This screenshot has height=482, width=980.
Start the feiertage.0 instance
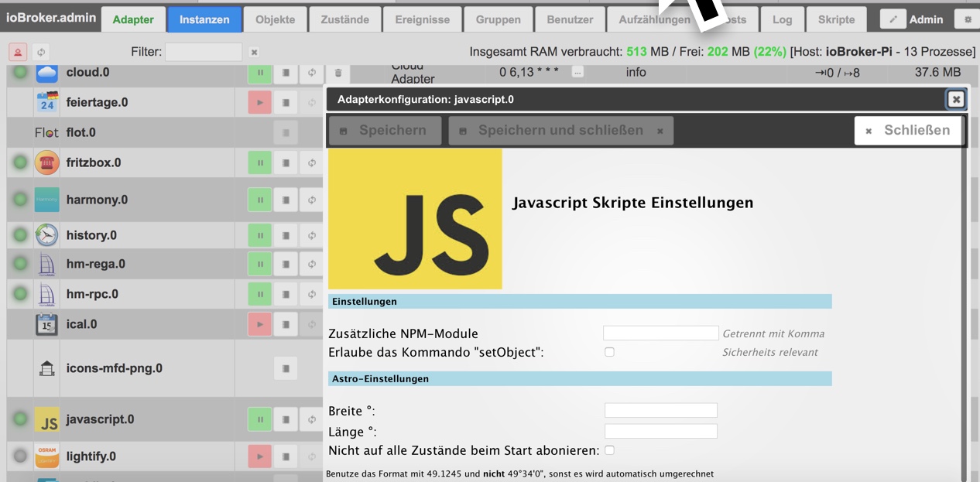[260, 102]
